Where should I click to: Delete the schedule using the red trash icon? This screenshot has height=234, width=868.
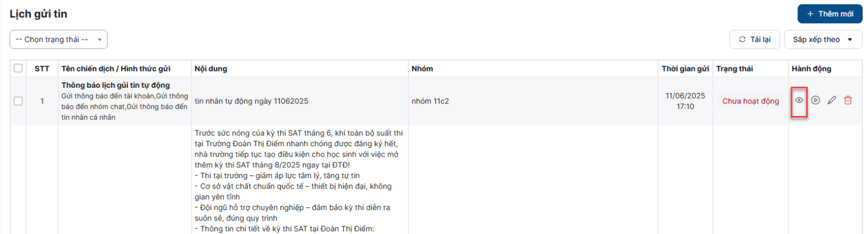coord(848,100)
